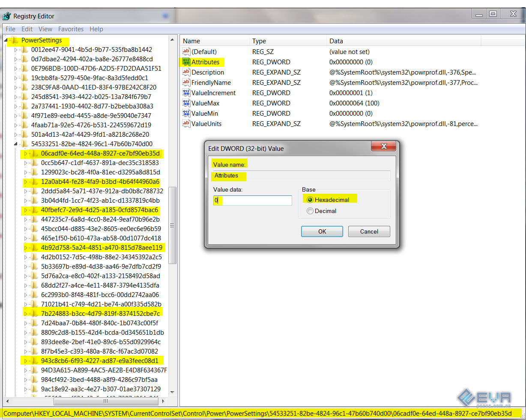Select the Decimal base radio button
The width and height of the screenshot is (526, 420).
click(310, 211)
